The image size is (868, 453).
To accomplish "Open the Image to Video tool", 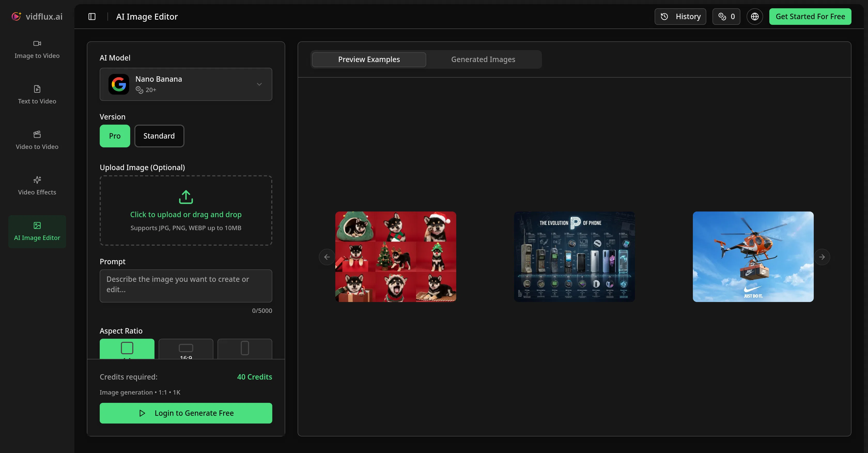I will click(37, 50).
